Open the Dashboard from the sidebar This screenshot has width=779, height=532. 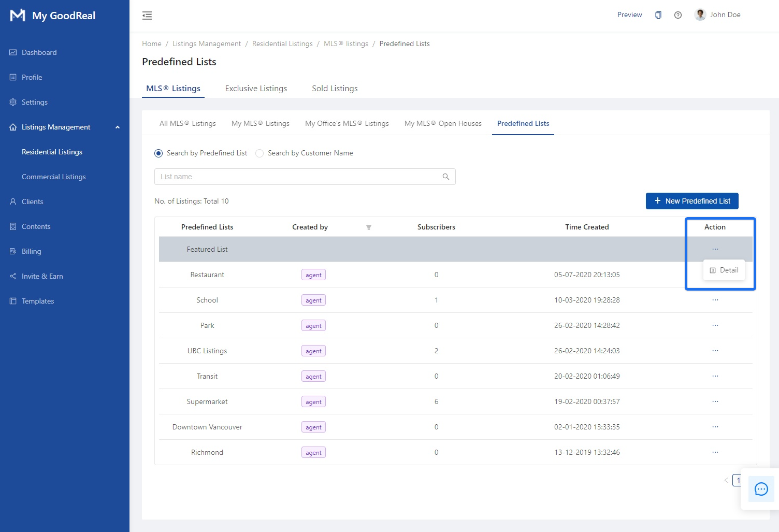pyautogui.click(x=39, y=52)
